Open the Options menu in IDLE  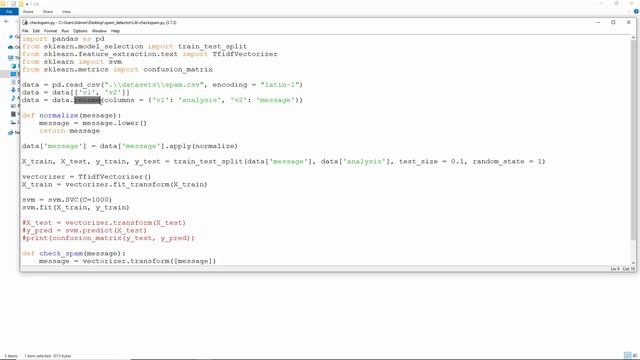tap(80, 31)
